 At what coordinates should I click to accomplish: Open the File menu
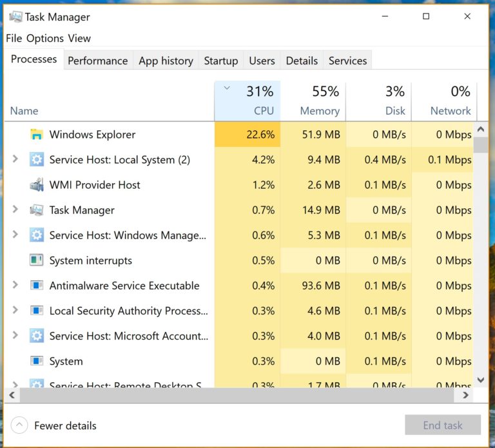[14, 38]
